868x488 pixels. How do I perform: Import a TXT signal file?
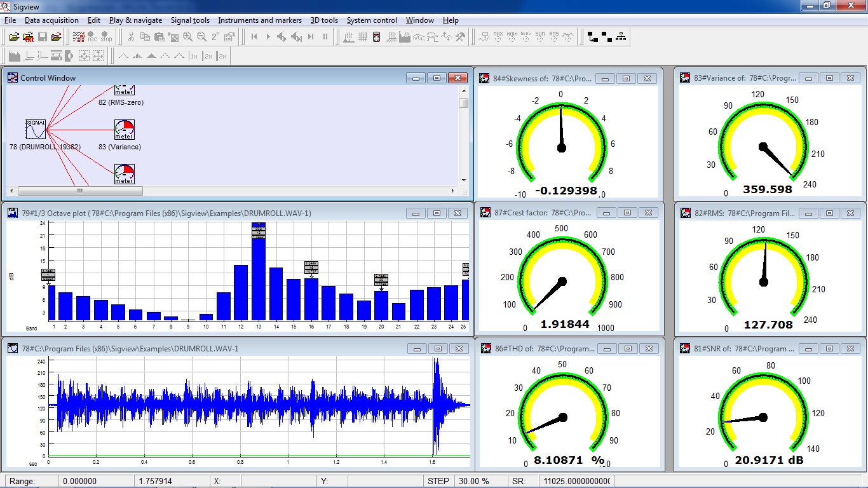click(x=27, y=36)
